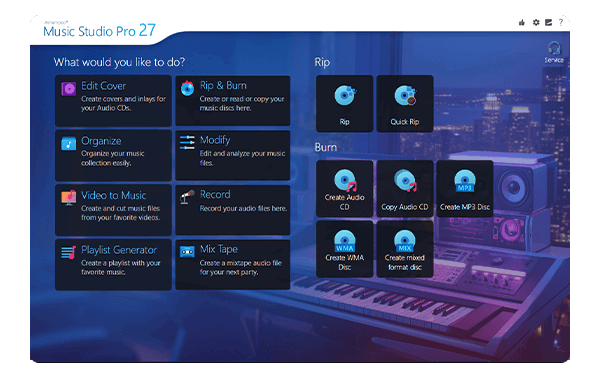Click 'Create or read or copy your music discs here.'

[242, 103]
